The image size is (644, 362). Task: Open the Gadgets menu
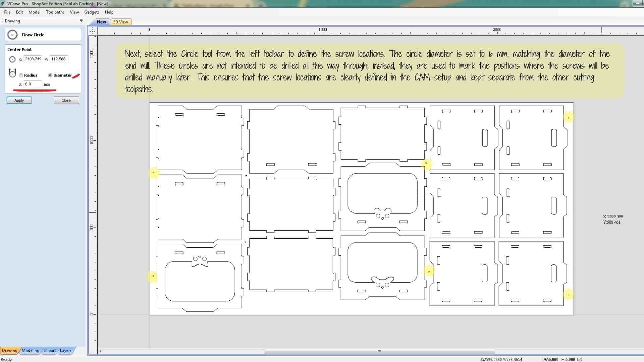click(x=92, y=12)
